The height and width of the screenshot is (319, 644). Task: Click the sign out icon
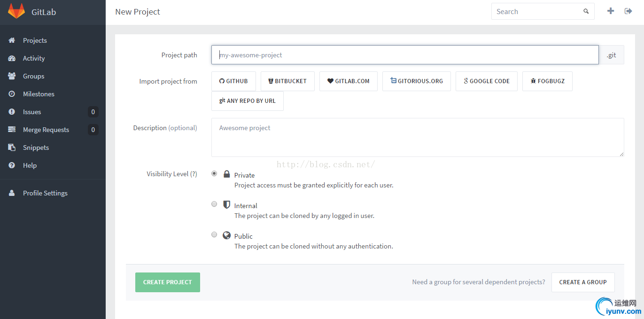[628, 11]
